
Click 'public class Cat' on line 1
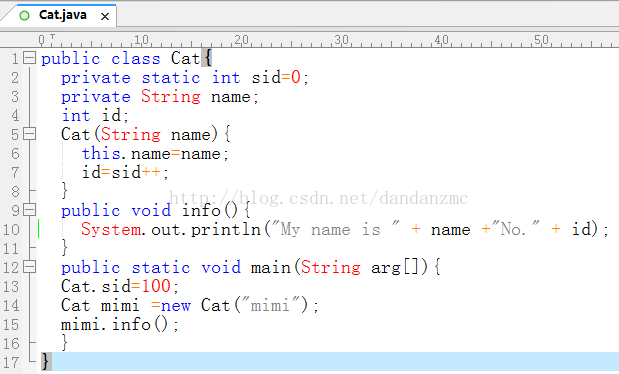pos(120,58)
